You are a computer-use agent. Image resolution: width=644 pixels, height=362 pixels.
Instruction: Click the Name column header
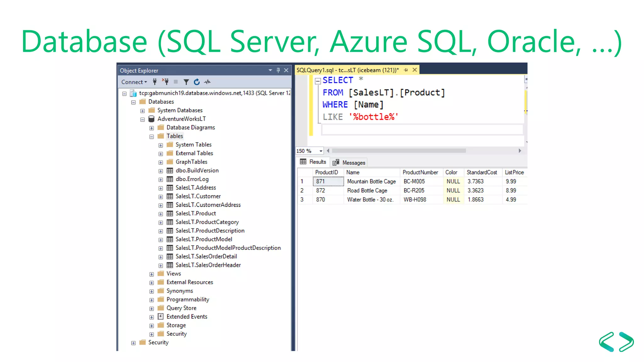coord(372,173)
